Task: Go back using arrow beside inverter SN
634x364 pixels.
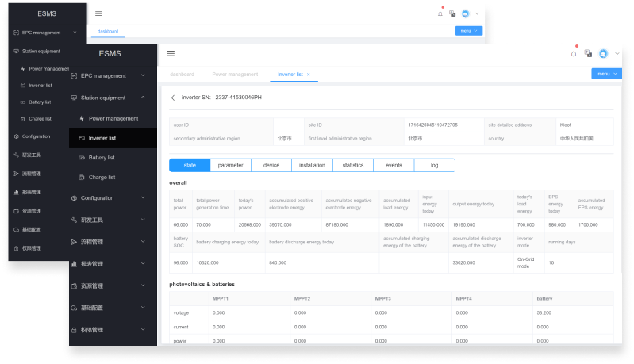Action: (173, 98)
